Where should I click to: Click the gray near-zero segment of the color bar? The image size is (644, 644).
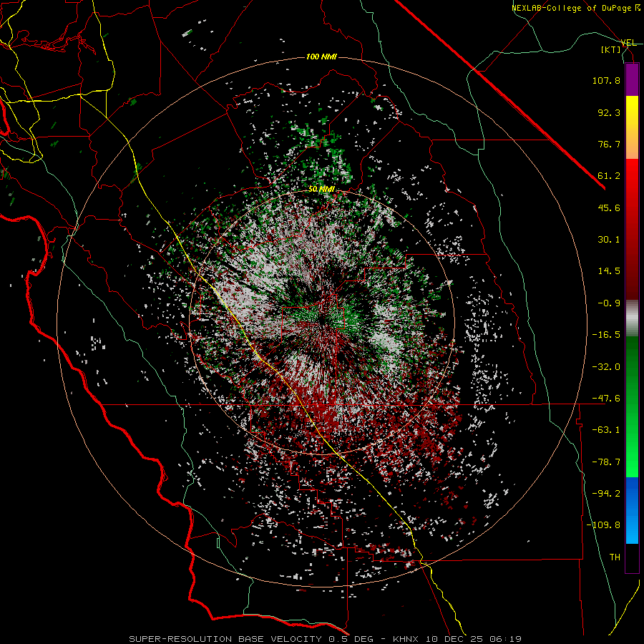(x=632, y=318)
